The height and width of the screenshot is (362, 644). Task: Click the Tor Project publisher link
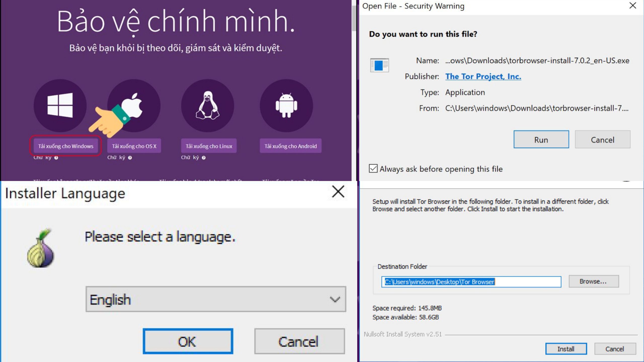(x=484, y=76)
